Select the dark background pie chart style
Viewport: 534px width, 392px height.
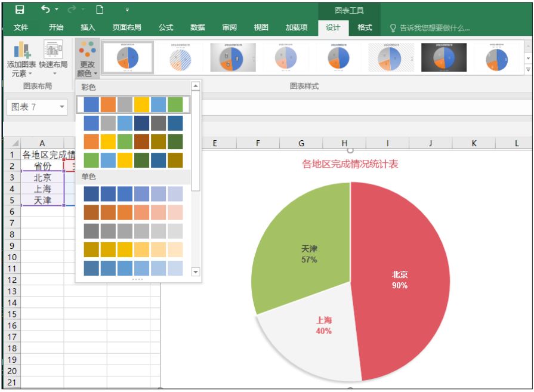tap(443, 57)
